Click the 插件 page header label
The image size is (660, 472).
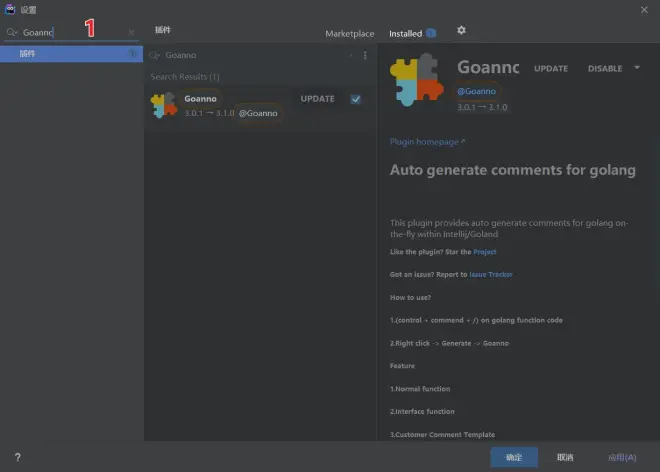tap(162, 30)
